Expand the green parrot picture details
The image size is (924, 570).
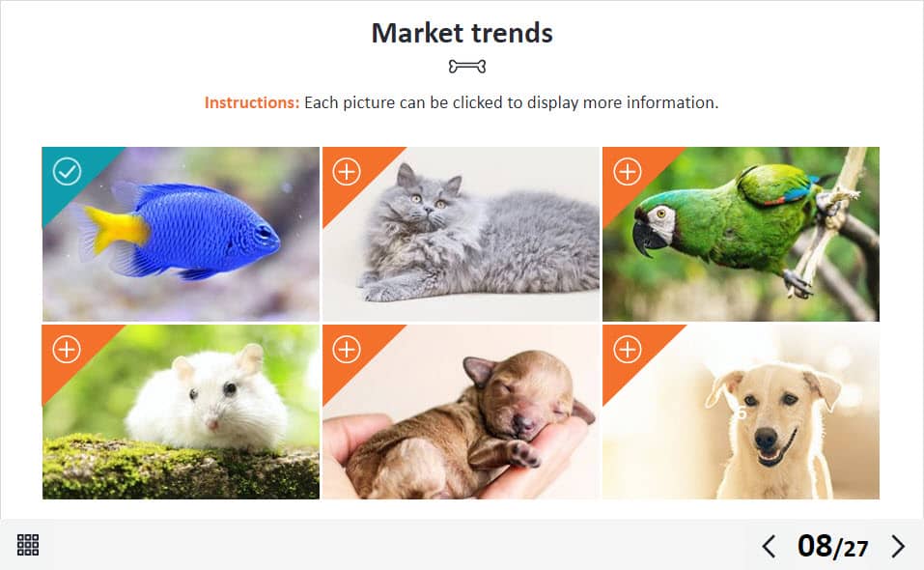[741, 234]
